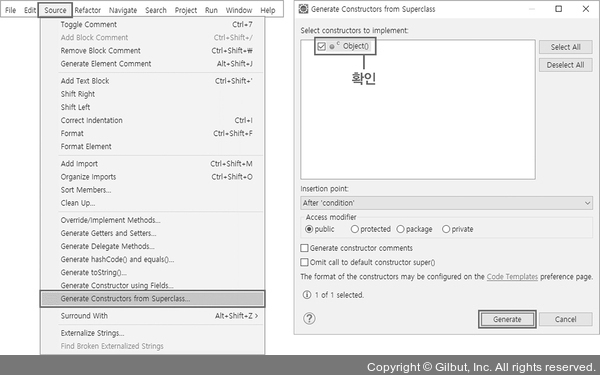The image size is (600, 375).
Task: Click the help question mark icon
Action: (309, 318)
